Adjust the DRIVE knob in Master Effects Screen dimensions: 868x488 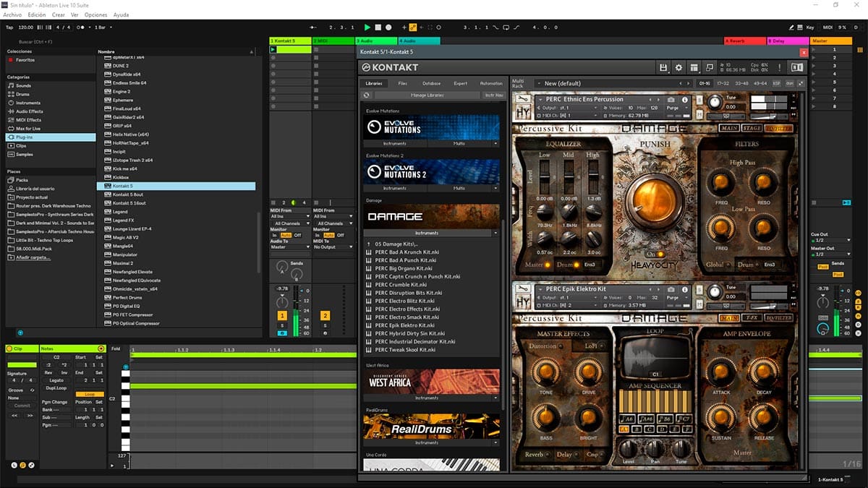[587, 373]
